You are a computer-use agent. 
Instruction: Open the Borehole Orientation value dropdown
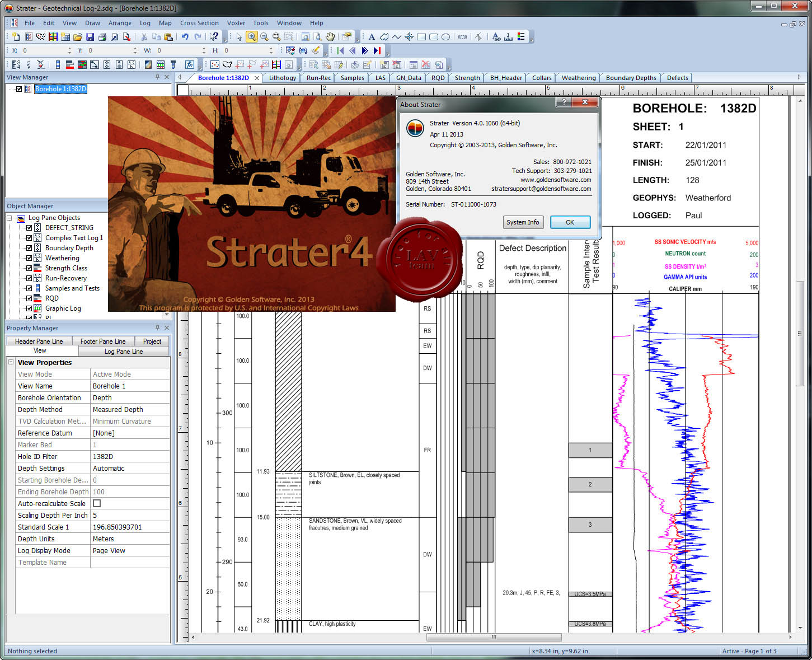click(130, 397)
